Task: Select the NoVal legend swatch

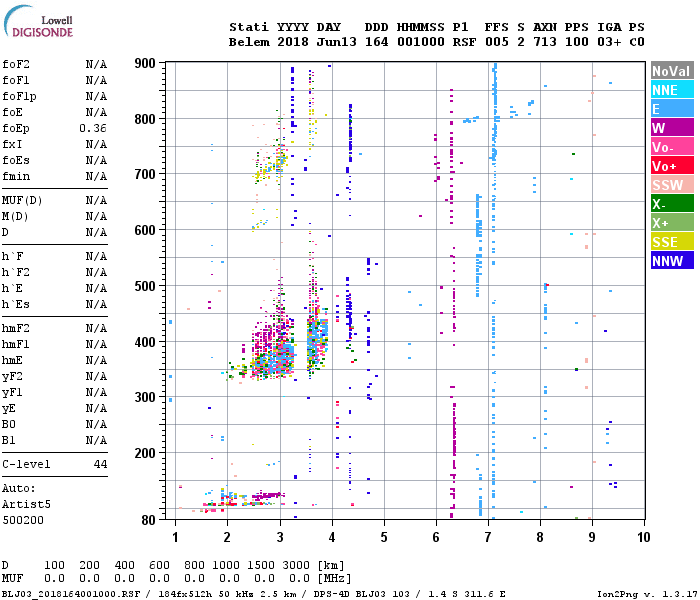Action: [672, 71]
